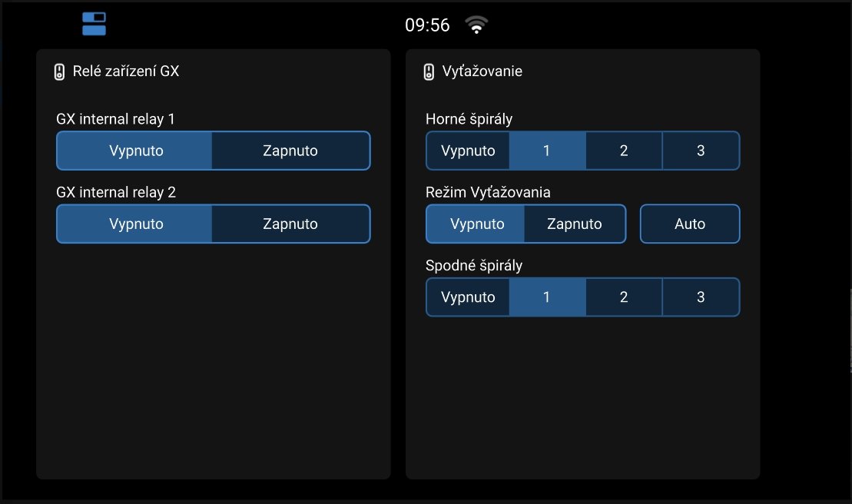Select level 1 for Spodné špirály

(x=547, y=297)
